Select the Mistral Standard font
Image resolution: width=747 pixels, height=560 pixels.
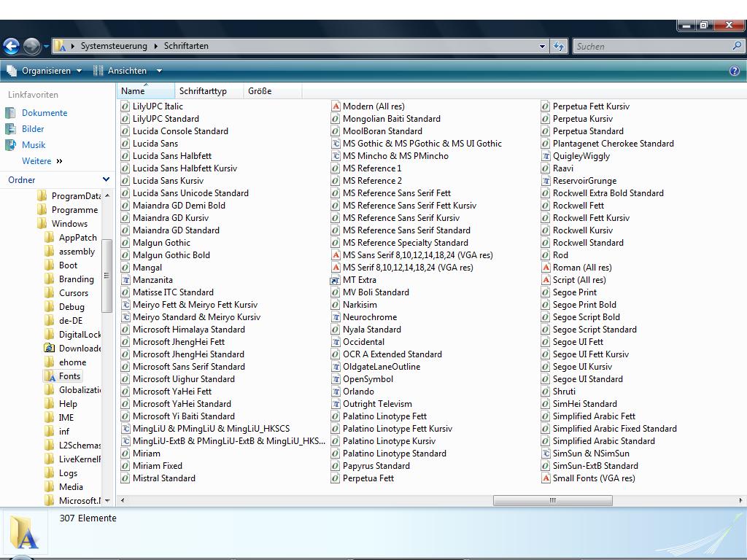pos(164,478)
